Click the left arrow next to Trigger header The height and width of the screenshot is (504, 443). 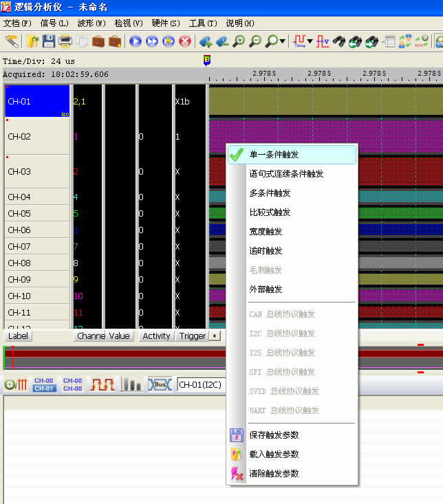coord(215,336)
